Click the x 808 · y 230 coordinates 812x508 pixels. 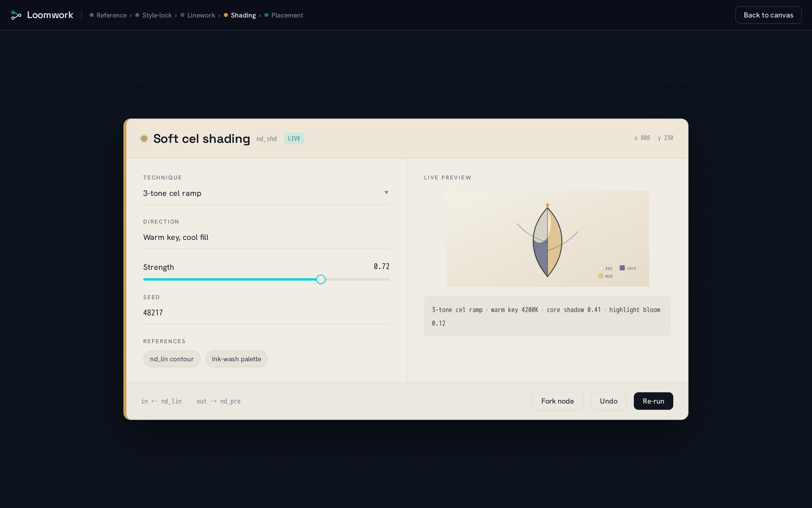click(x=654, y=138)
